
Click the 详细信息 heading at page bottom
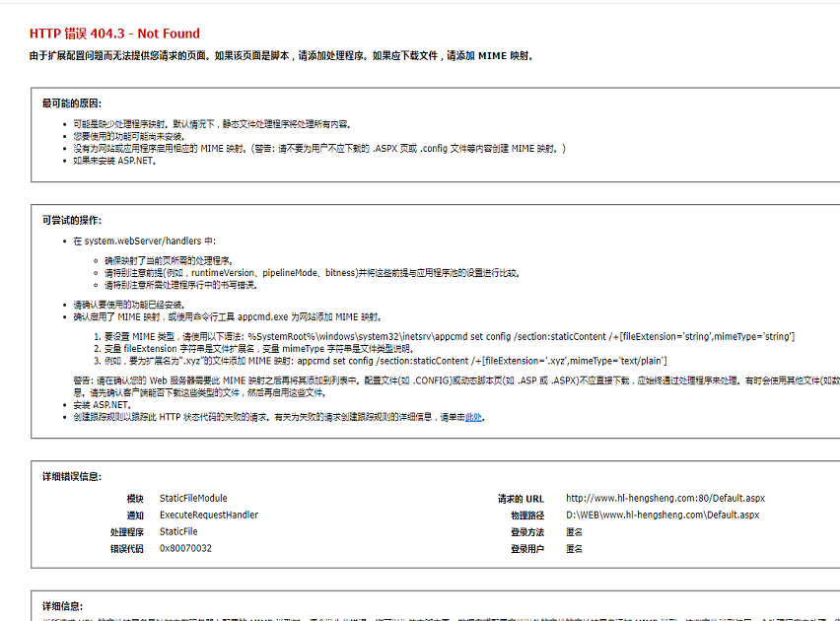tap(62, 605)
